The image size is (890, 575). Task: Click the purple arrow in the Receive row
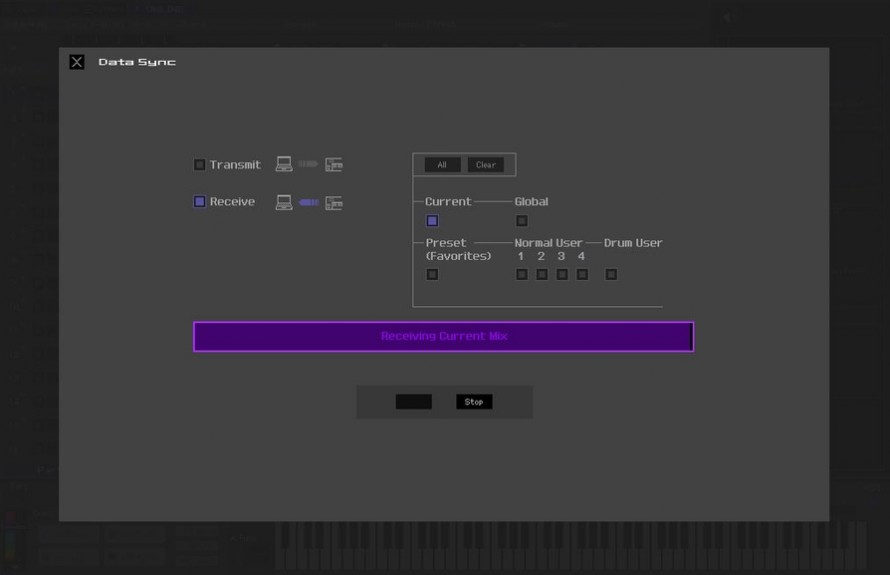(308, 202)
